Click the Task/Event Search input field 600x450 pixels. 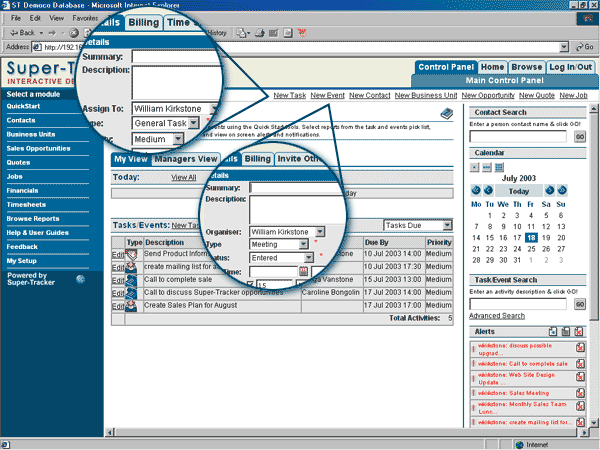click(518, 304)
